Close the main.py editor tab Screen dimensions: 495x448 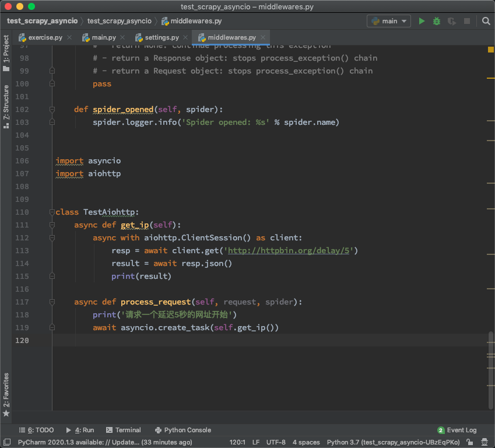(x=122, y=37)
